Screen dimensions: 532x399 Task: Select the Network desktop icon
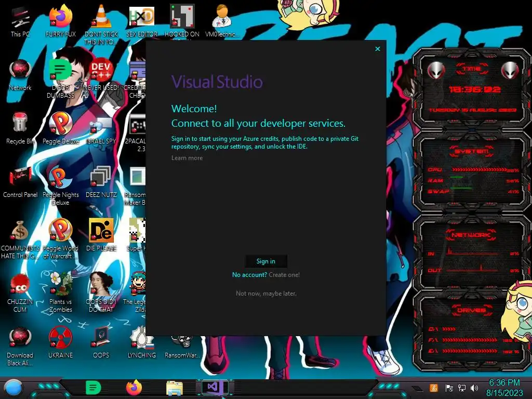pyautogui.click(x=20, y=75)
